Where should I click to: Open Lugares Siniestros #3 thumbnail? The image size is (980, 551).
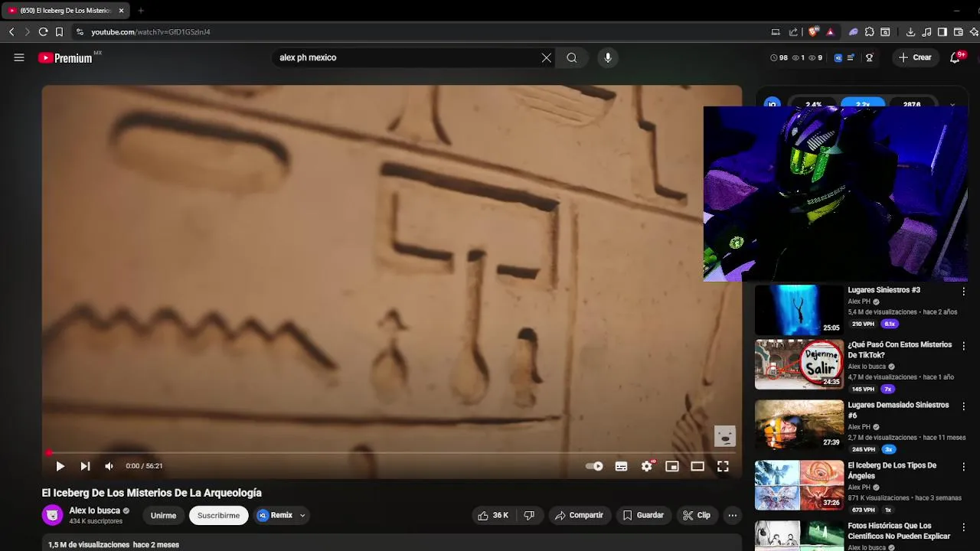[x=799, y=310]
